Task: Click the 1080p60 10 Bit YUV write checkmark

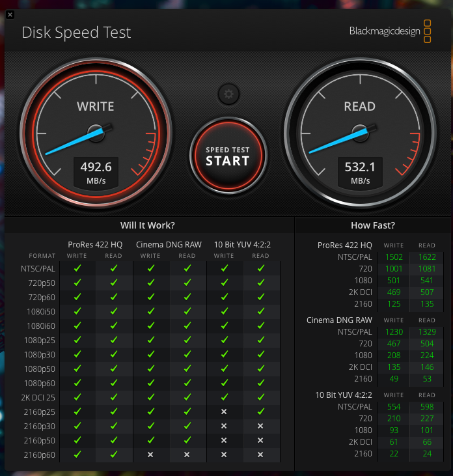Action: pyautogui.click(x=225, y=382)
